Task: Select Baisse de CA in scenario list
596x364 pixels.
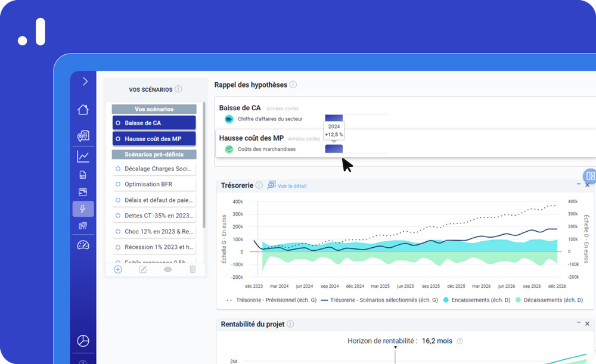Action: pos(154,123)
